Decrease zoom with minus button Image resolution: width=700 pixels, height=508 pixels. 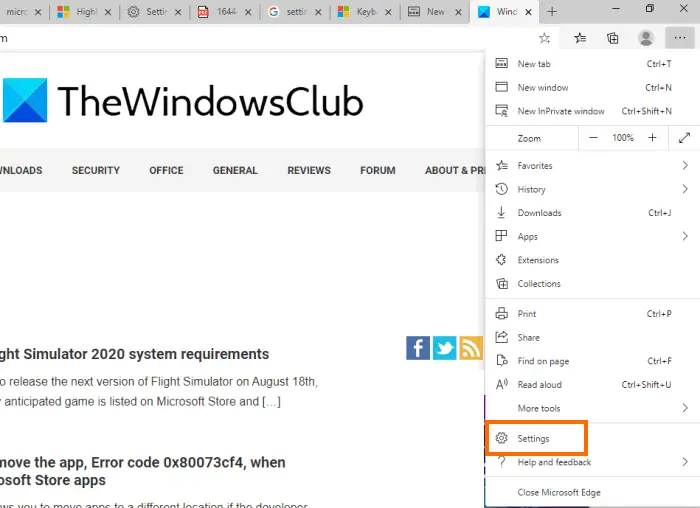click(593, 138)
